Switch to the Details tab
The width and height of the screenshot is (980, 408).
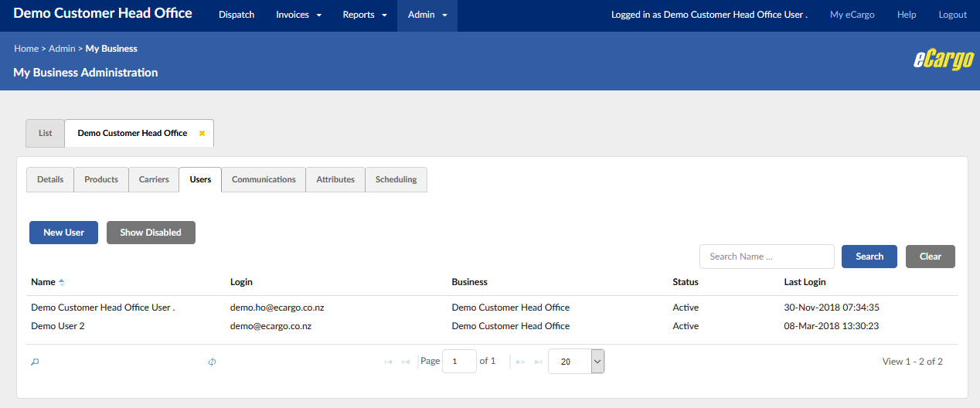pos(50,179)
